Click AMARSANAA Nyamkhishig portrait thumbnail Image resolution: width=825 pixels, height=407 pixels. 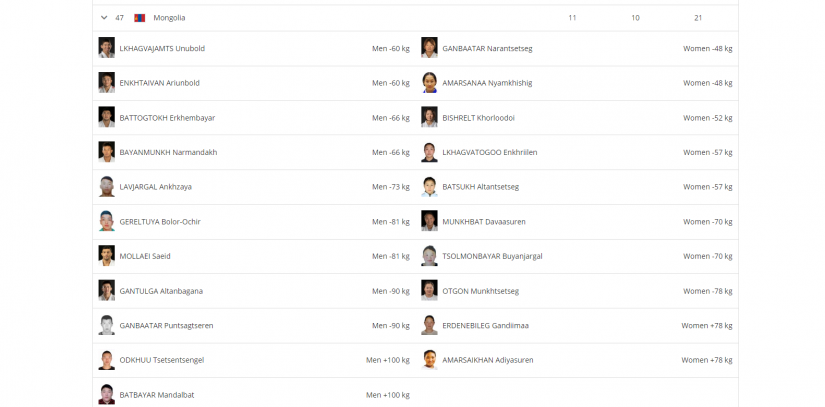[429, 83]
